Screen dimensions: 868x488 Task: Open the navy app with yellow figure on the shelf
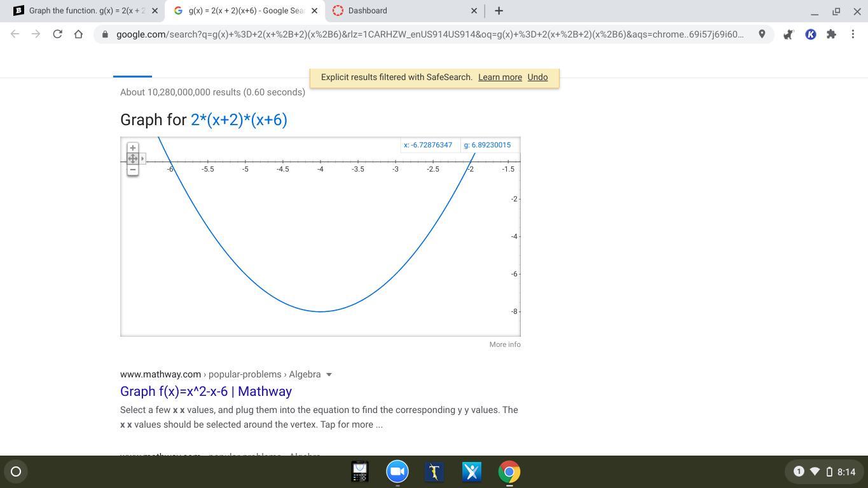(x=434, y=471)
